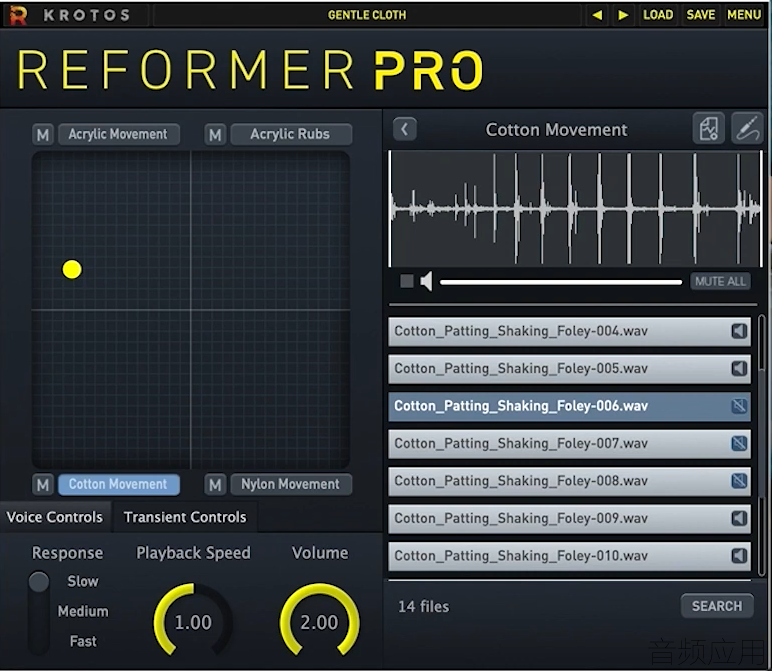This screenshot has width=772, height=671.
Task: Set Response to Medium
Action: pyautogui.click(x=83, y=611)
